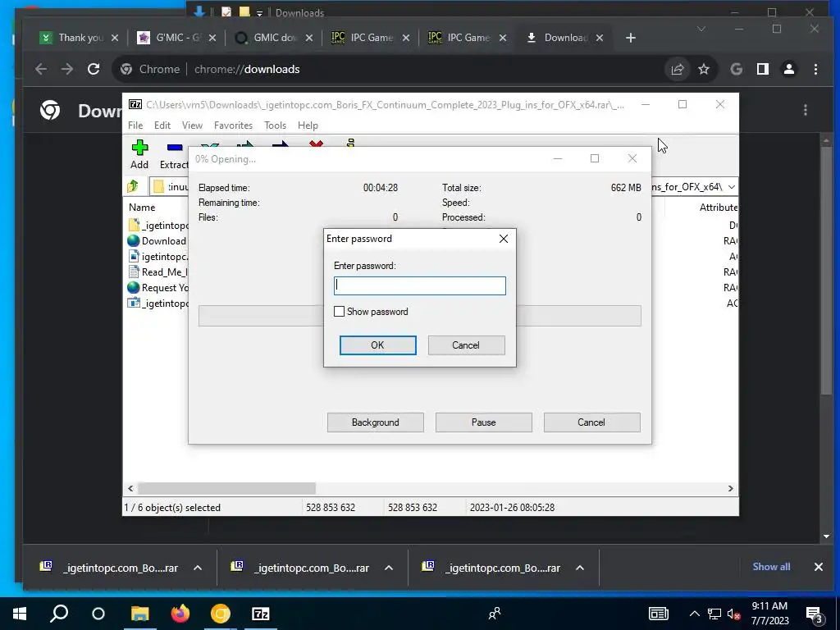
Task: Click Background in the Opening dialog
Action: click(x=375, y=422)
